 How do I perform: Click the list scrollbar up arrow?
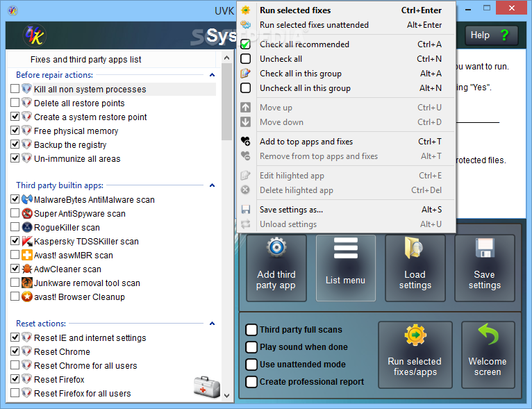point(226,58)
